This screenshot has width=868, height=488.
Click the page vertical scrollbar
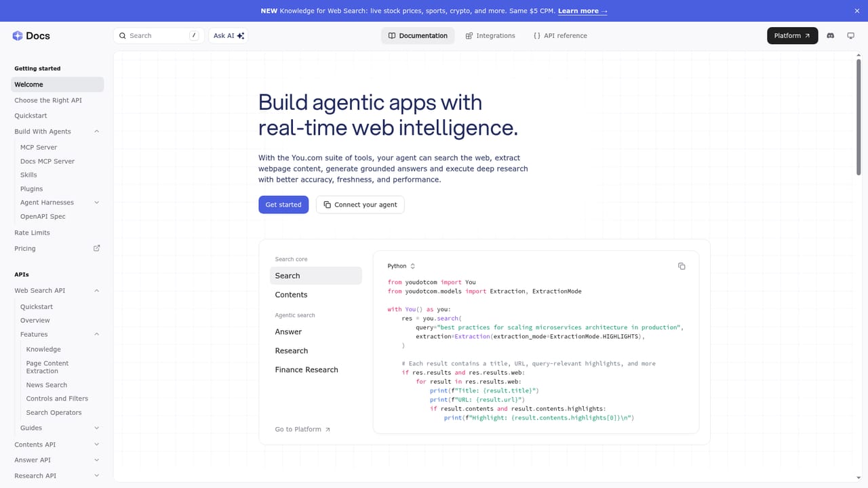click(859, 119)
